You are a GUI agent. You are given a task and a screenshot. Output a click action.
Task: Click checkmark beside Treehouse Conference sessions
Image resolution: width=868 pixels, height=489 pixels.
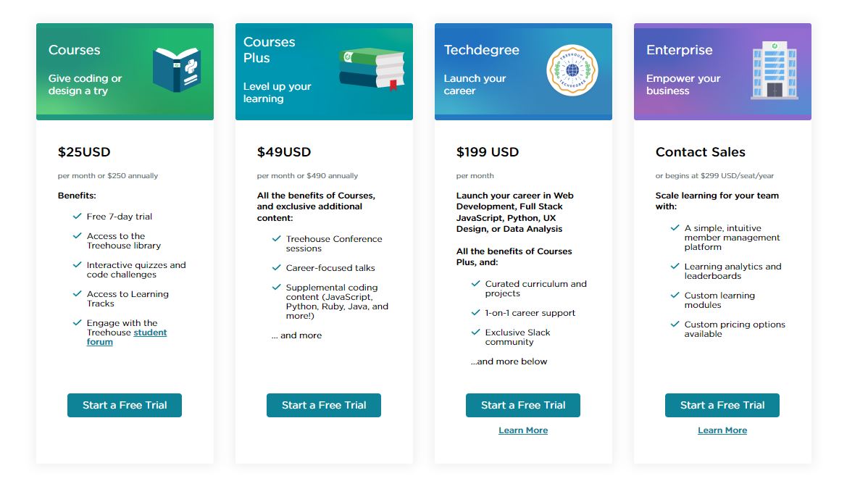pos(276,238)
